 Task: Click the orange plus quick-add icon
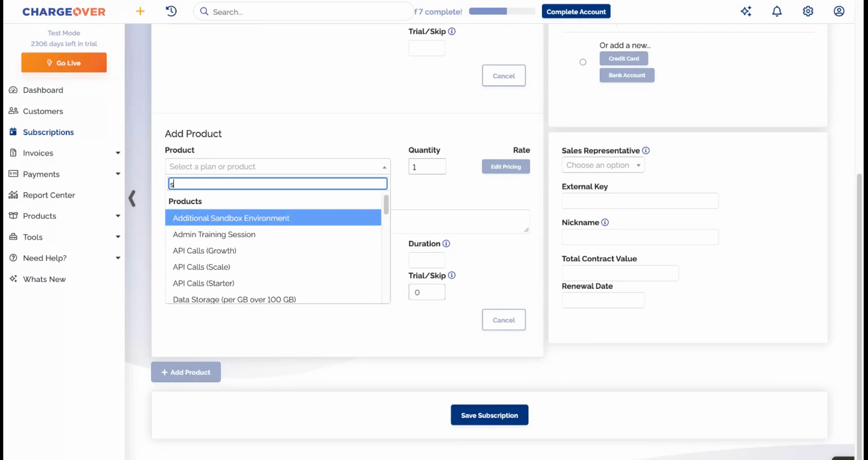click(140, 11)
